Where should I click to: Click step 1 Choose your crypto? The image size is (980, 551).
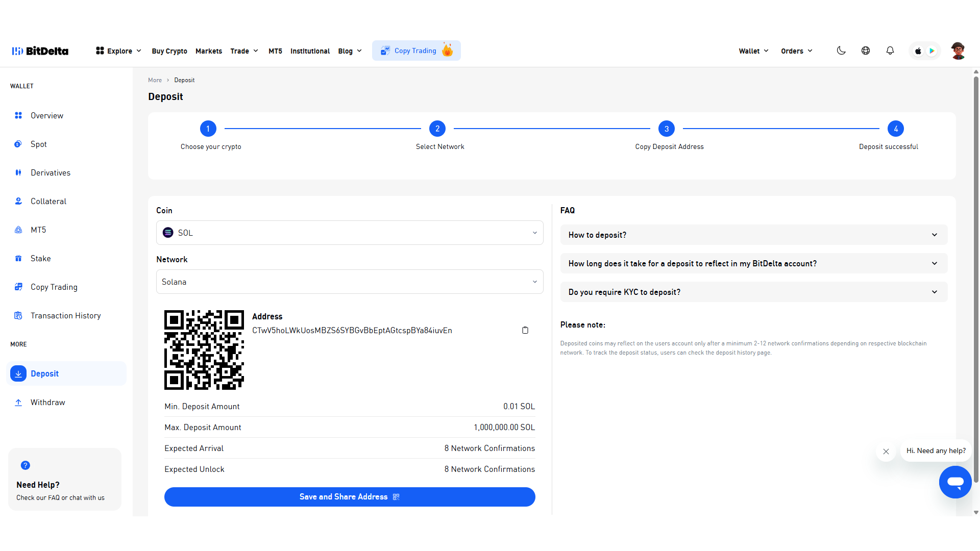(208, 129)
